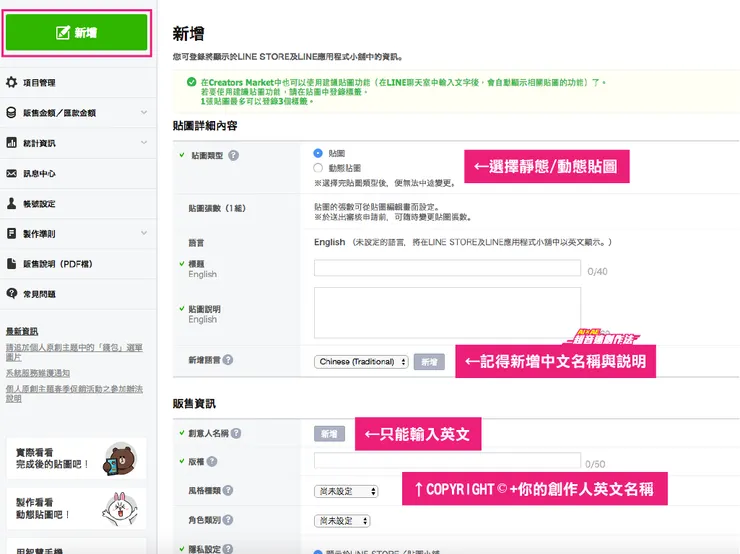Click the 新增 button next to language dropdown
This screenshot has width=740, height=554.
pyautogui.click(x=429, y=362)
